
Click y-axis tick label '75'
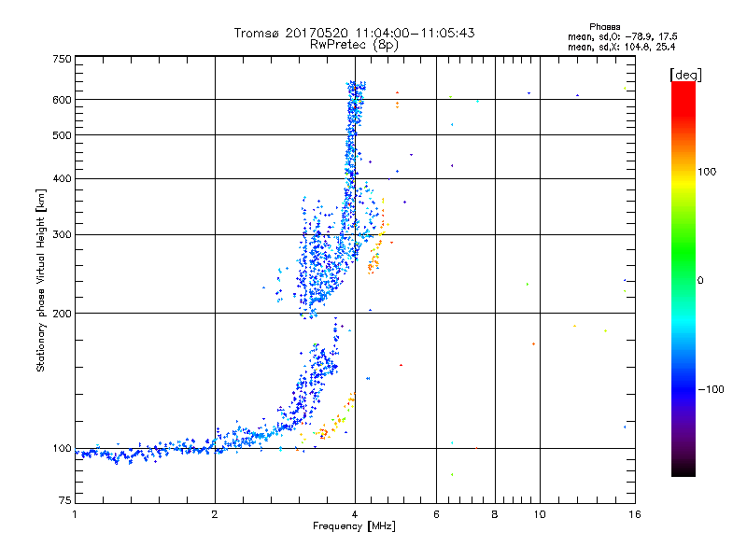coord(65,500)
